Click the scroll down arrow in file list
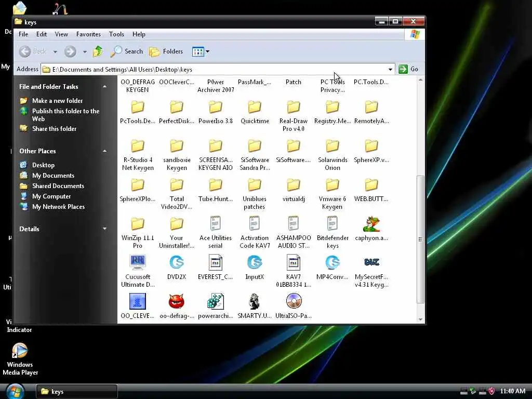 click(420, 320)
